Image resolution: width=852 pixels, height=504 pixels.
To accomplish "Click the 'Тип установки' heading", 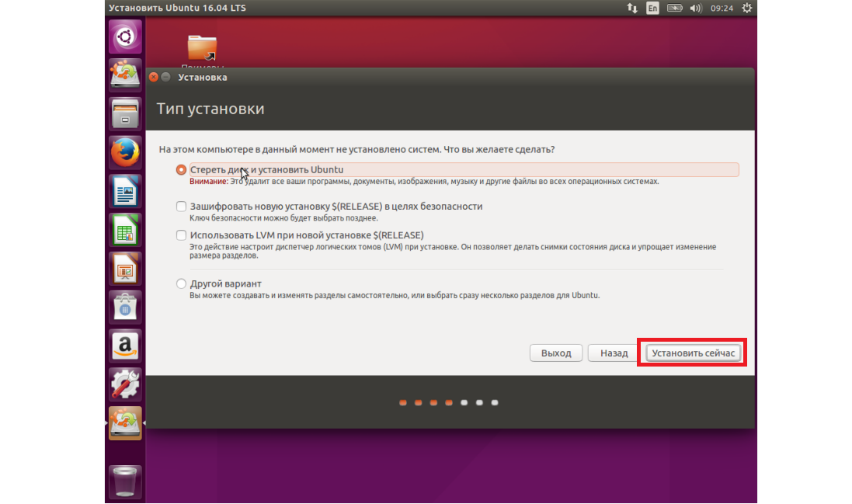I will pyautogui.click(x=210, y=109).
